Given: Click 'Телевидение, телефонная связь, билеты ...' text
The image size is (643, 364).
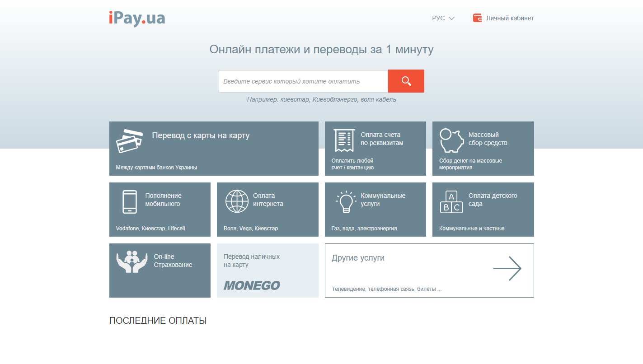Looking at the screenshot, I should tap(387, 289).
